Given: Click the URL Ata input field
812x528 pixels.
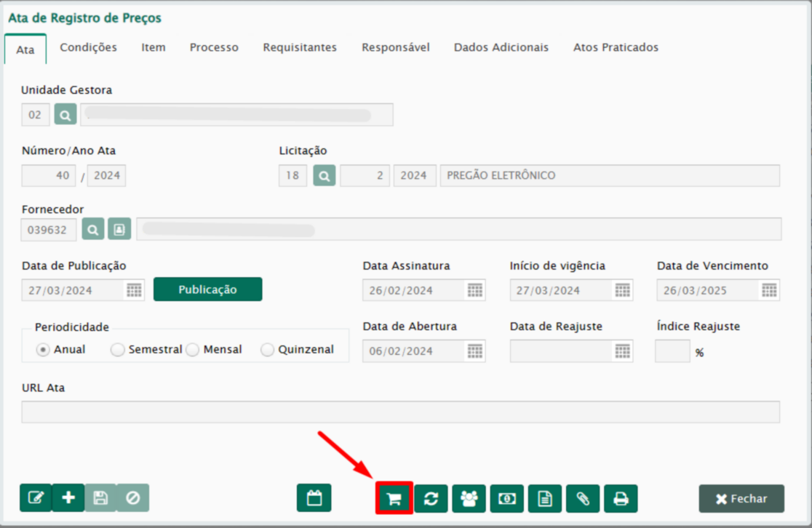Looking at the screenshot, I should [x=400, y=412].
